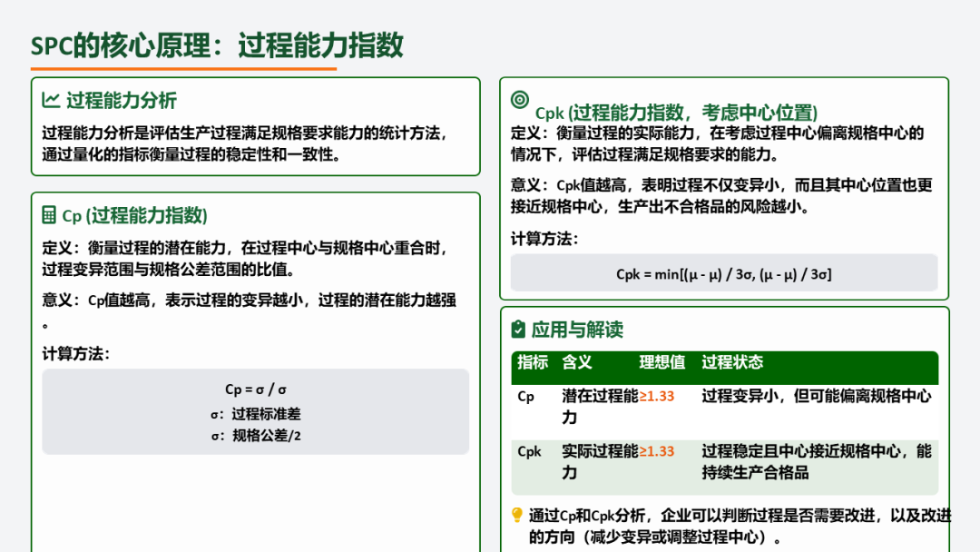Click the 理想值 table column header
The width and height of the screenshot is (980, 552).
pyautogui.click(x=661, y=362)
